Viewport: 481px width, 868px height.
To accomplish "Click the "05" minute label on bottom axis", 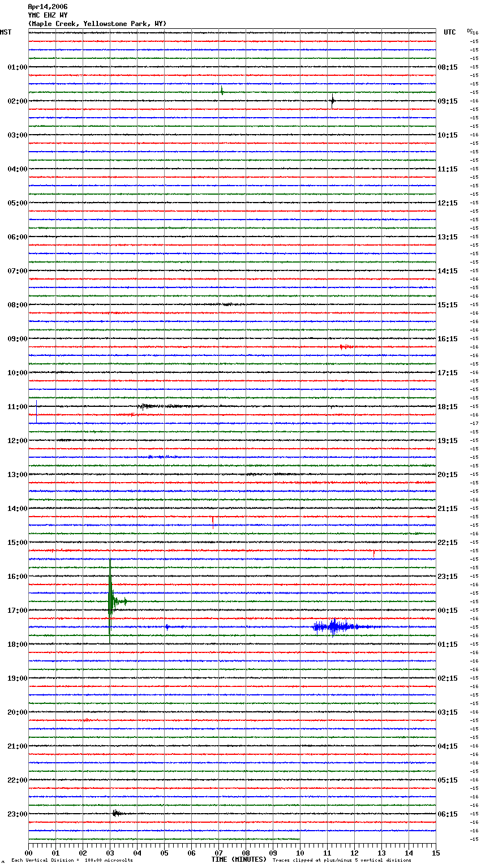I will [164, 853].
